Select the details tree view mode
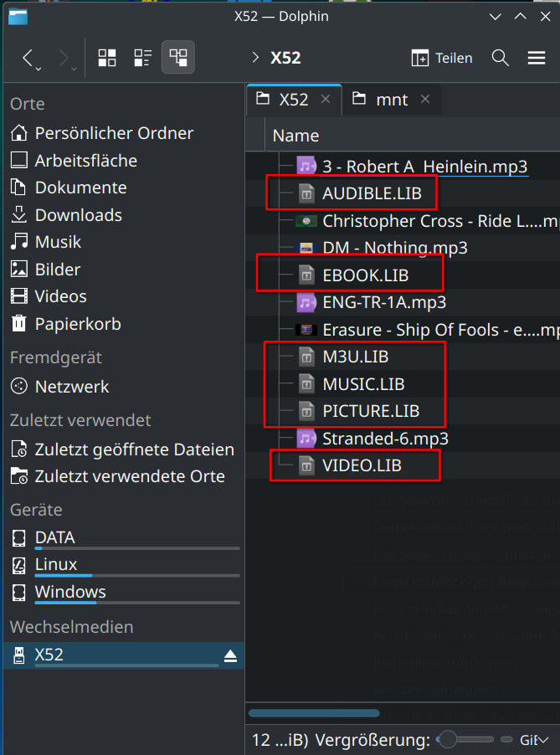 click(x=178, y=58)
